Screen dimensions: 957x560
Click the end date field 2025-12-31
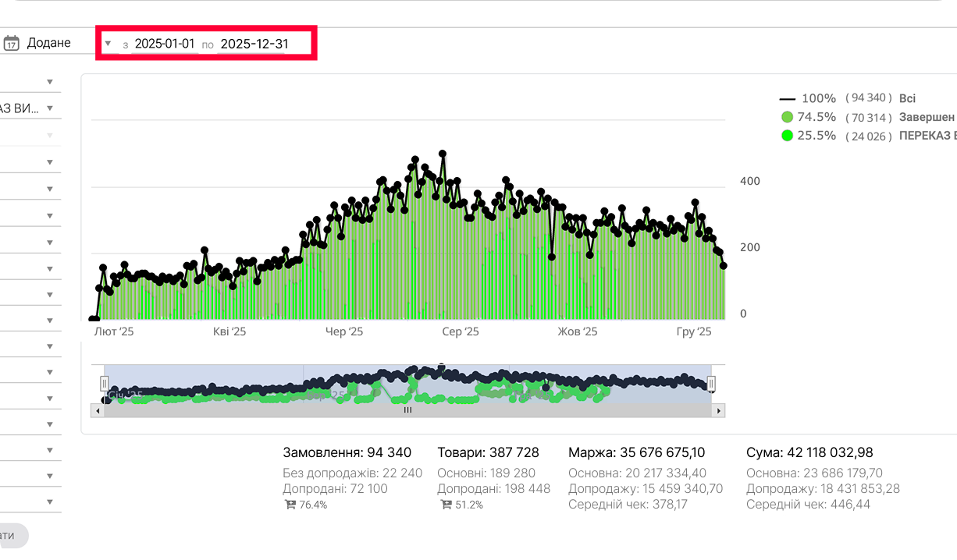point(254,44)
